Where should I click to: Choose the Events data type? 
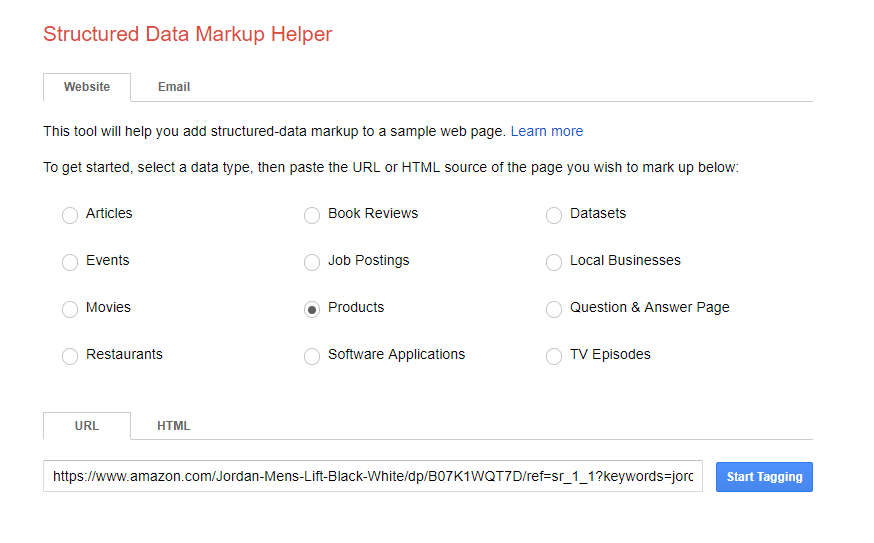point(70,262)
